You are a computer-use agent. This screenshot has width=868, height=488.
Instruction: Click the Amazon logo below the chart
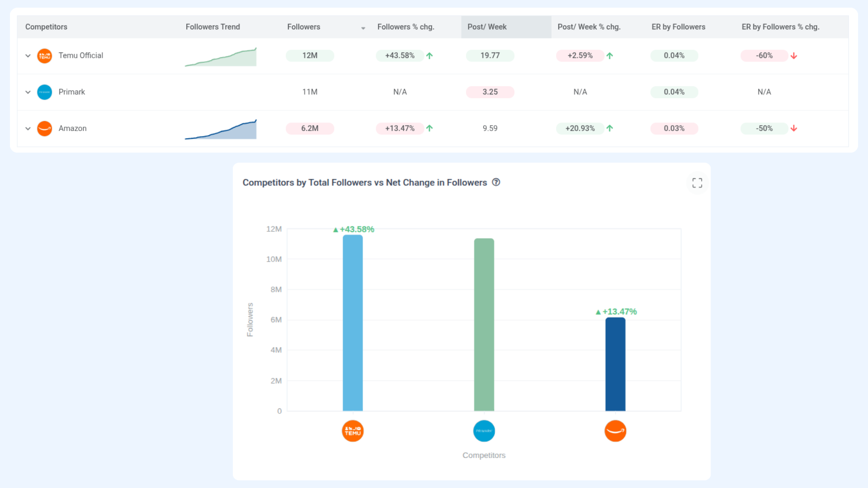click(615, 431)
